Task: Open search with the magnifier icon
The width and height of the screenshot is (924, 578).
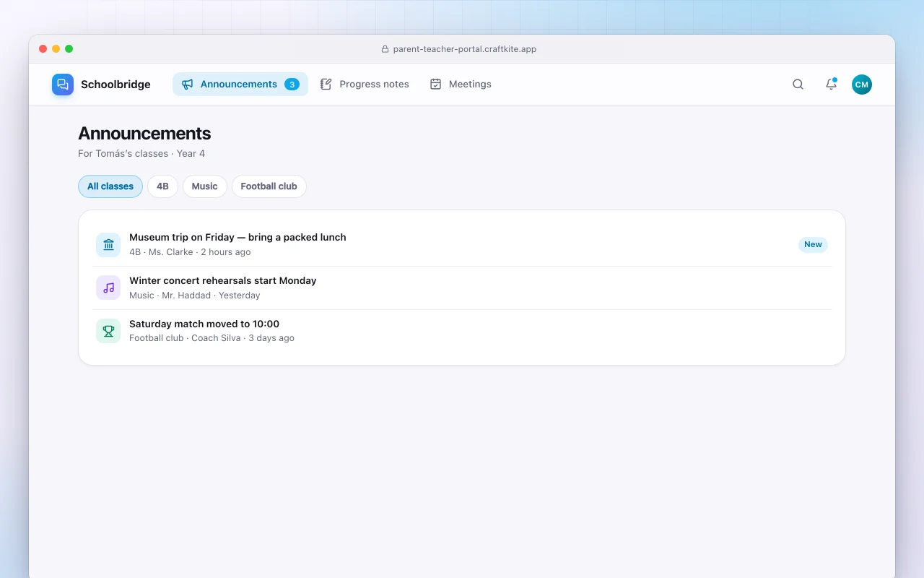Action: point(798,85)
